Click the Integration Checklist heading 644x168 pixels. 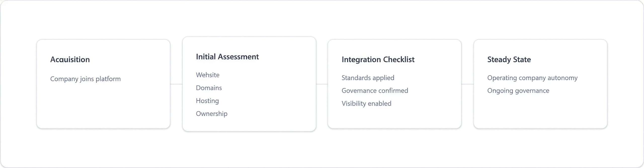click(378, 59)
